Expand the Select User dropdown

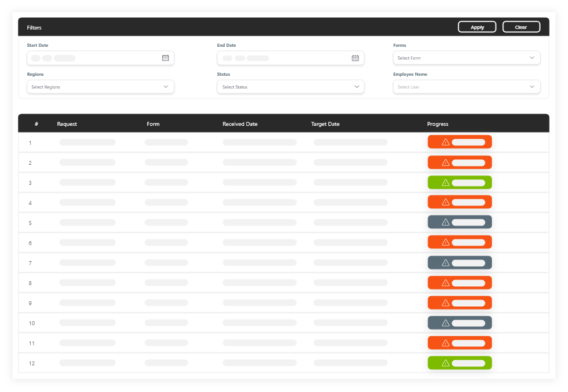coord(467,87)
